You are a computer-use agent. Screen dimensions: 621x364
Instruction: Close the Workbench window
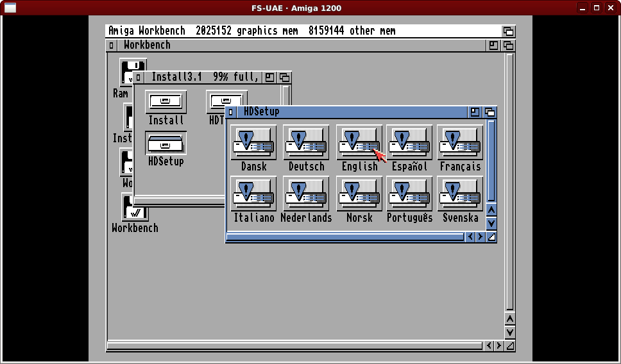click(111, 45)
